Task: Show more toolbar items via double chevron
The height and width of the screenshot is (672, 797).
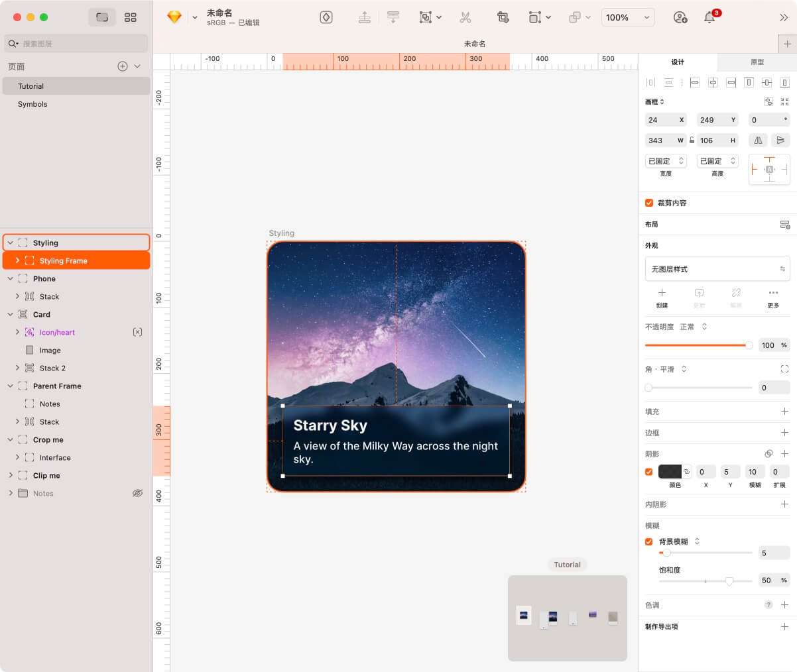Action: point(784,17)
